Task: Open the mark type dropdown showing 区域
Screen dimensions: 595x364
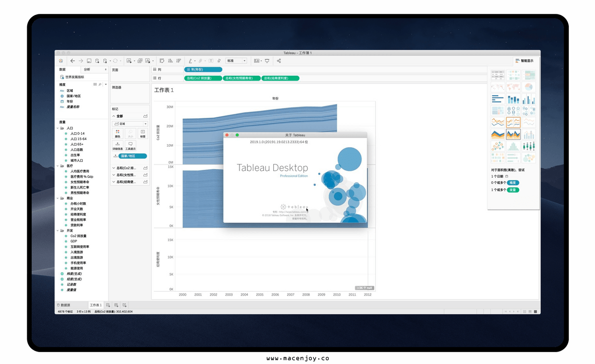Action: [130, 123]
